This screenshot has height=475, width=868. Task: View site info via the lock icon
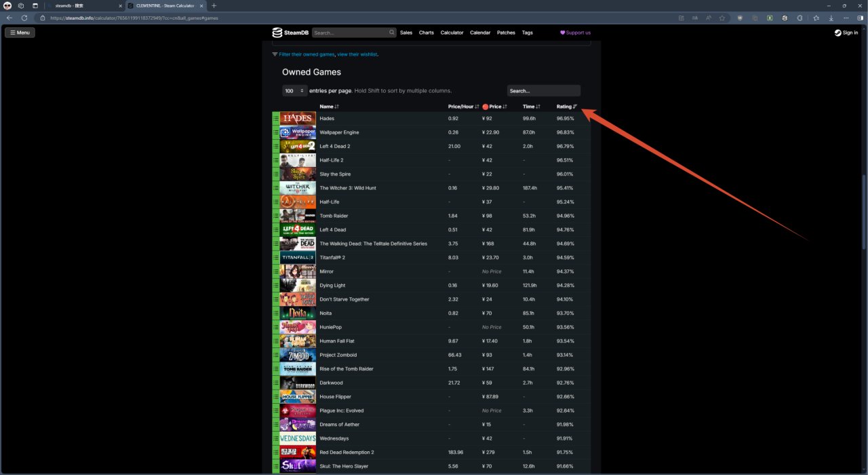pyautogui.click(x=43, y=18)
